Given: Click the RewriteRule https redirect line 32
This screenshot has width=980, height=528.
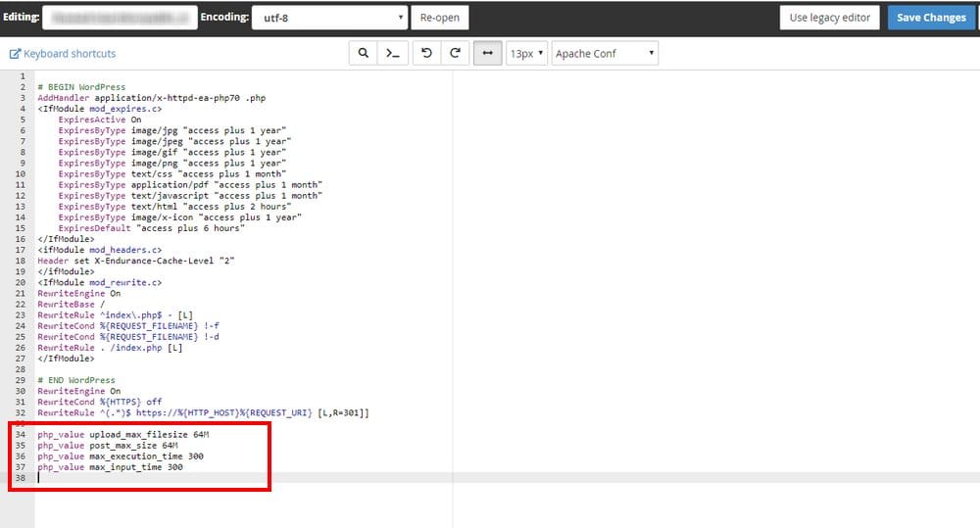Looking at the screenshot, I should [203, 412].
